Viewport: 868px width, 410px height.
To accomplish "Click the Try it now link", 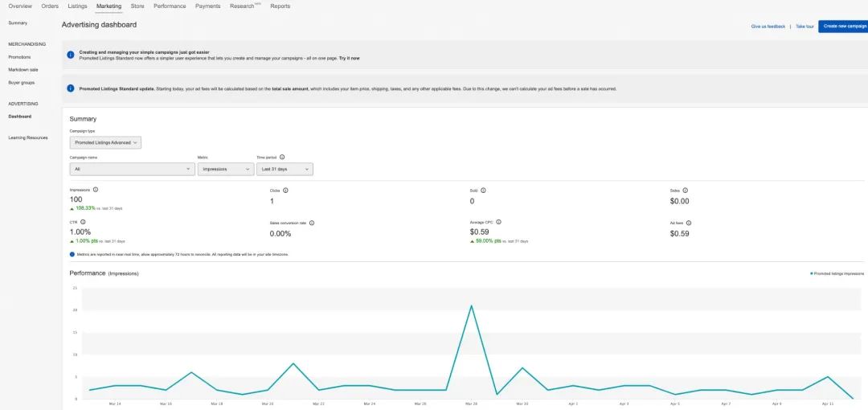I will (349, 59).
